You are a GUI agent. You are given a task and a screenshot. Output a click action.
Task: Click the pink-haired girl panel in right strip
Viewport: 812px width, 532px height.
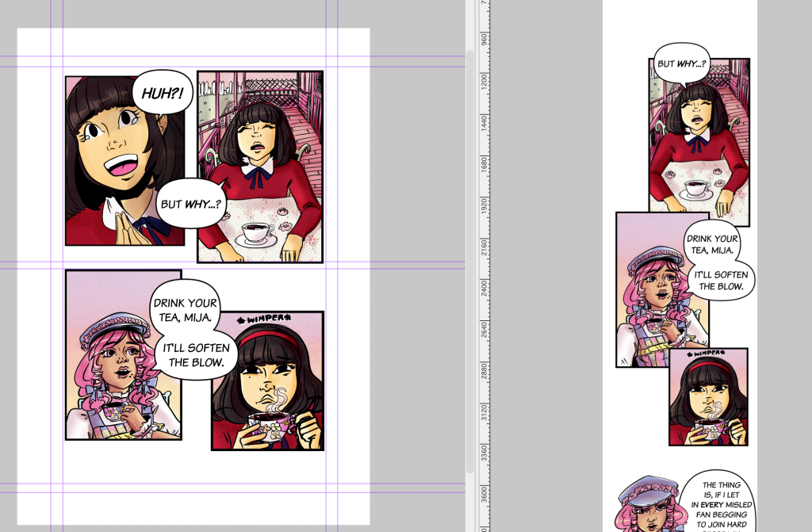tap(662, 289)
